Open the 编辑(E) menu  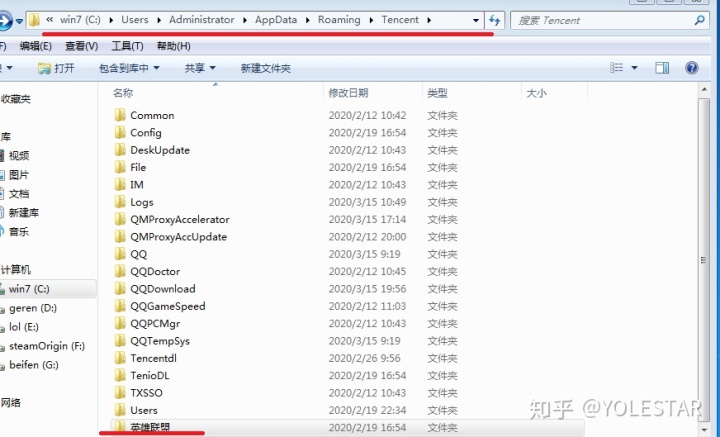35,46
